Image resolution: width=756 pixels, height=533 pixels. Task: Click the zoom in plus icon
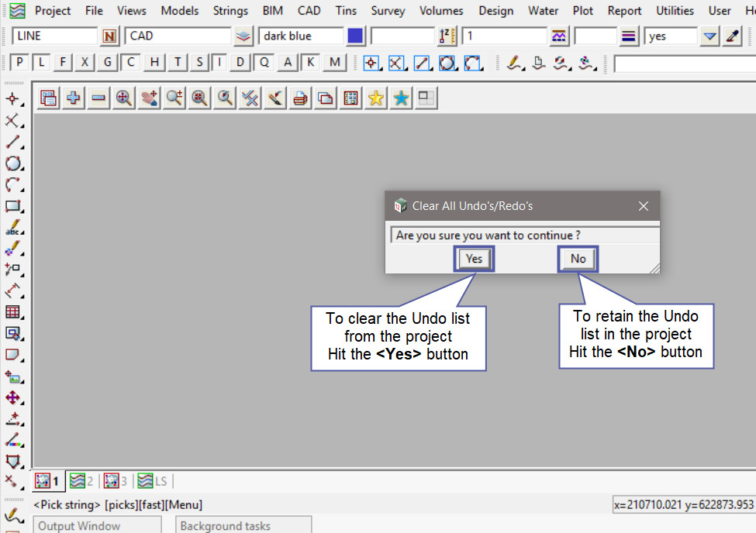[74, 98]
